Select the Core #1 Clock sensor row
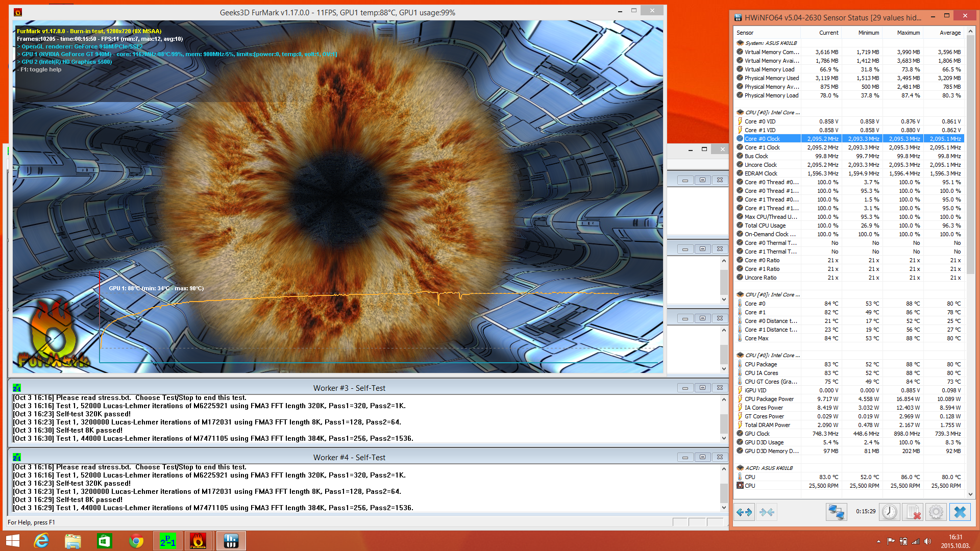 (x=849, y=147)
